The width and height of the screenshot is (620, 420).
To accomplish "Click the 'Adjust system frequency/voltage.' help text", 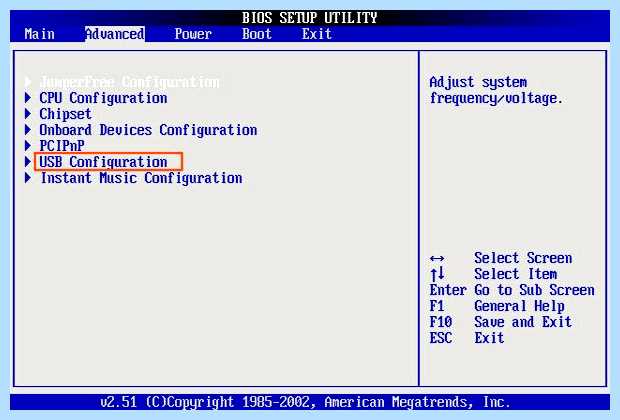I will [496, 90].
